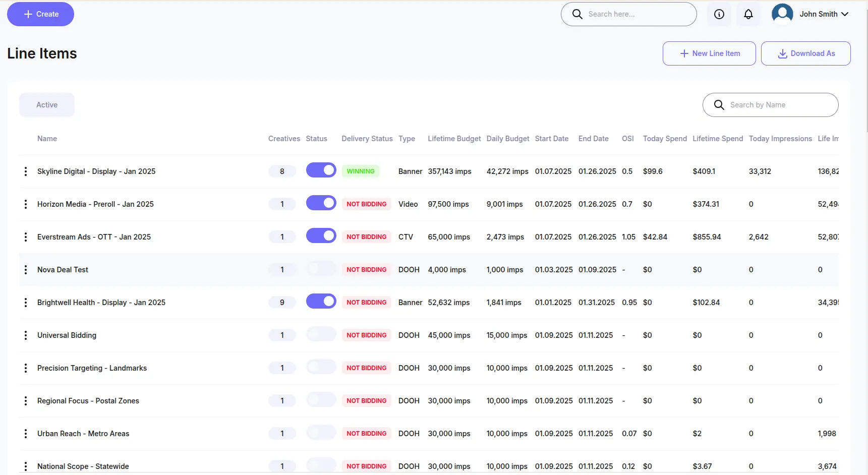Click the Create button
Viewport: 868px width, 475px height.
click(40, 14)
